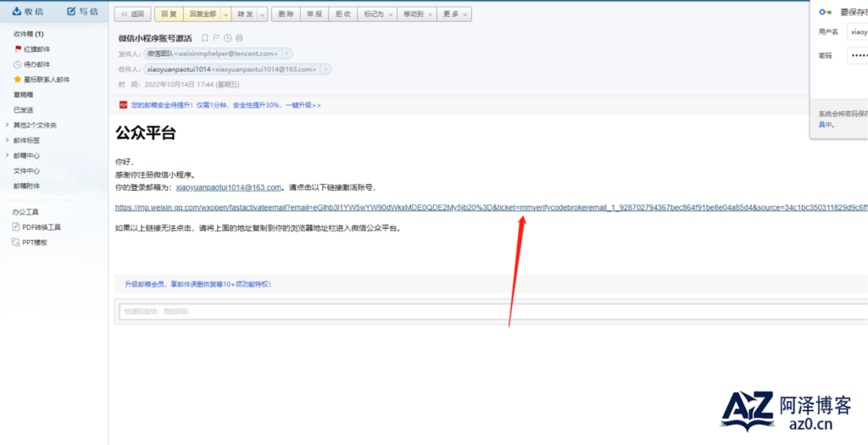Open the 草稿箱 drafts folder

click(23, 95)
